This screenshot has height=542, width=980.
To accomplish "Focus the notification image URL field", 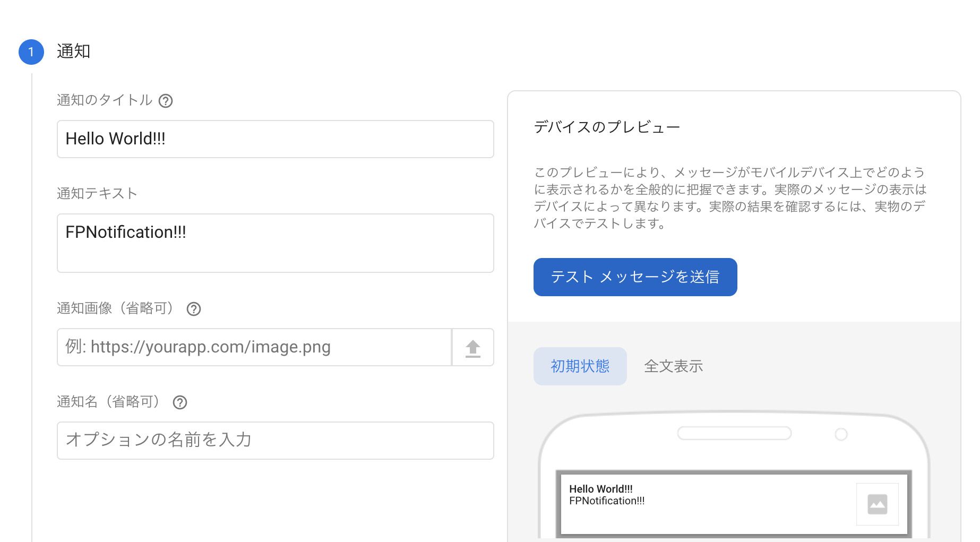I will (x=254, y=347).
